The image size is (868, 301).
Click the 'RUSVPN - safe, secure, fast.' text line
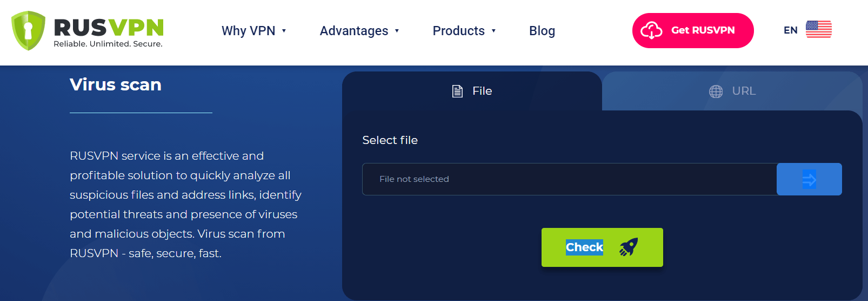click(x=146, y=253)
